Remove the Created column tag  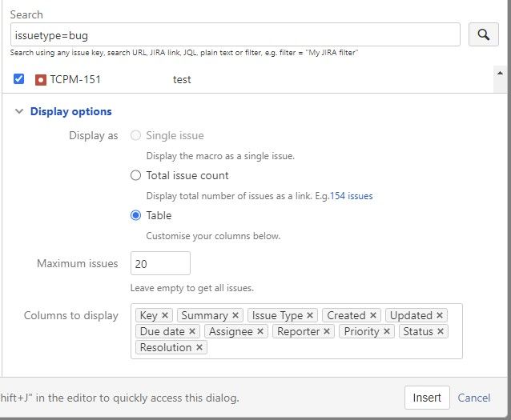tap(373, 315)
